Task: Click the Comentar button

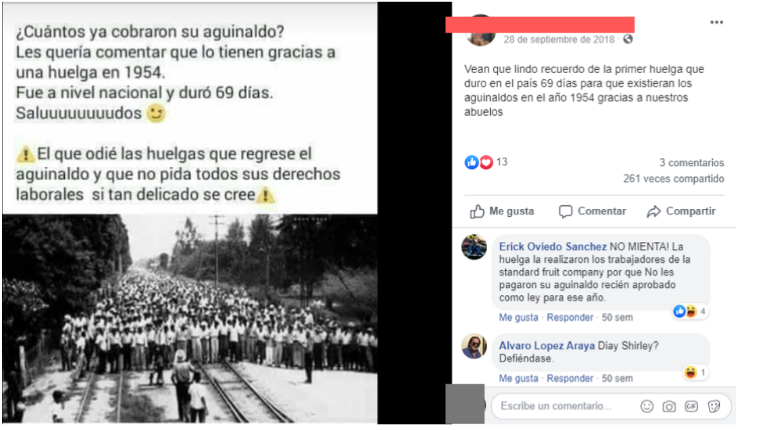Action: pos(592,211)
